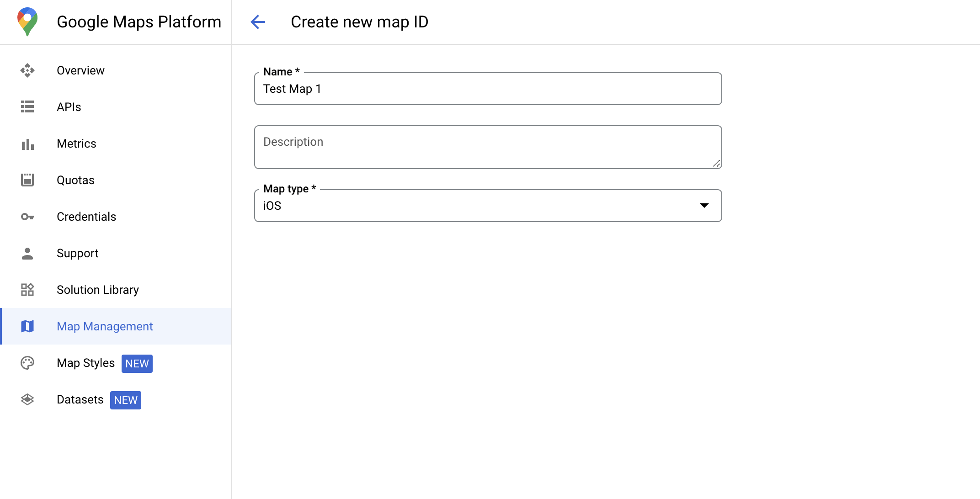This screenshot has width=980, height=499.
Task: Click the Datasets NEW badge label
Action: pos(125,400)
